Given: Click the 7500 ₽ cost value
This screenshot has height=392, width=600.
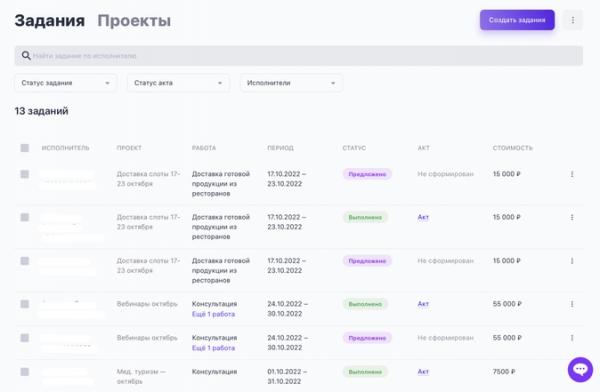Looking at the screenshot, I should click(504, 372).
